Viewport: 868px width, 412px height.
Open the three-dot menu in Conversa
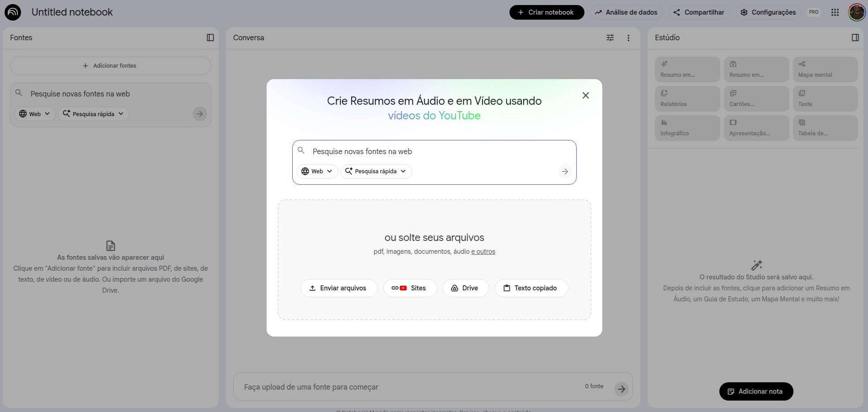click(x=628, y=37)
